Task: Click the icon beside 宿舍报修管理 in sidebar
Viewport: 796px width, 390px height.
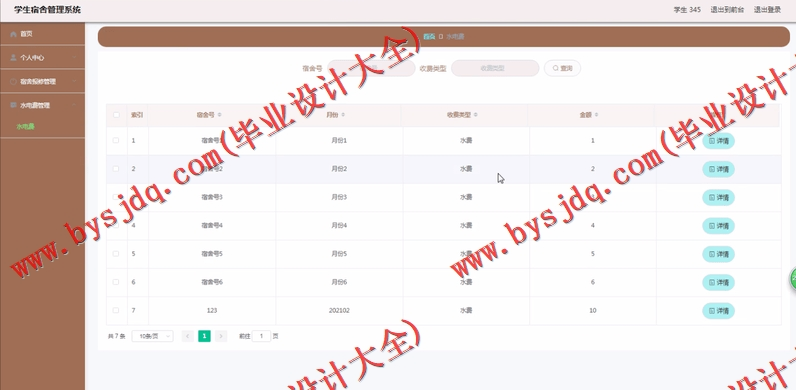Action: (13, 81)
